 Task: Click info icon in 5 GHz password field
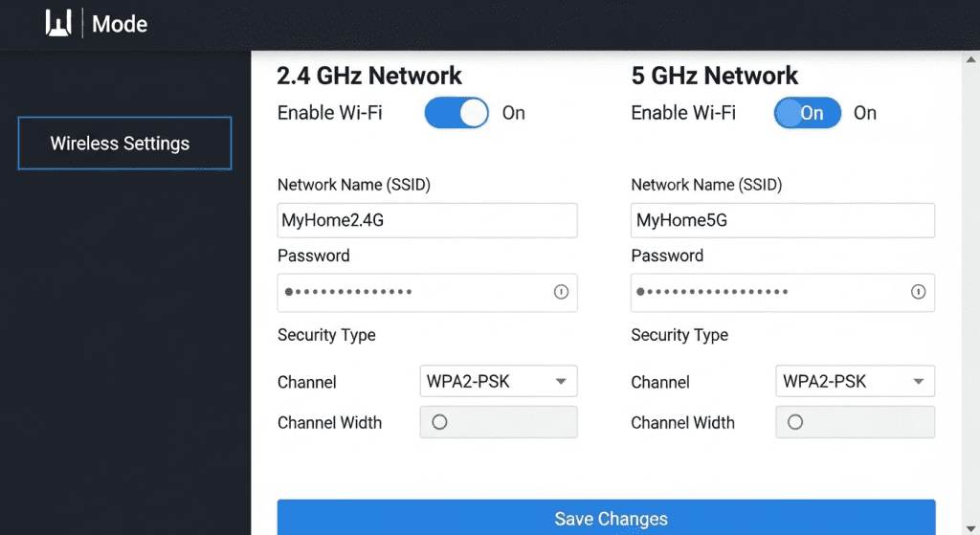click(x=919, y=292)
